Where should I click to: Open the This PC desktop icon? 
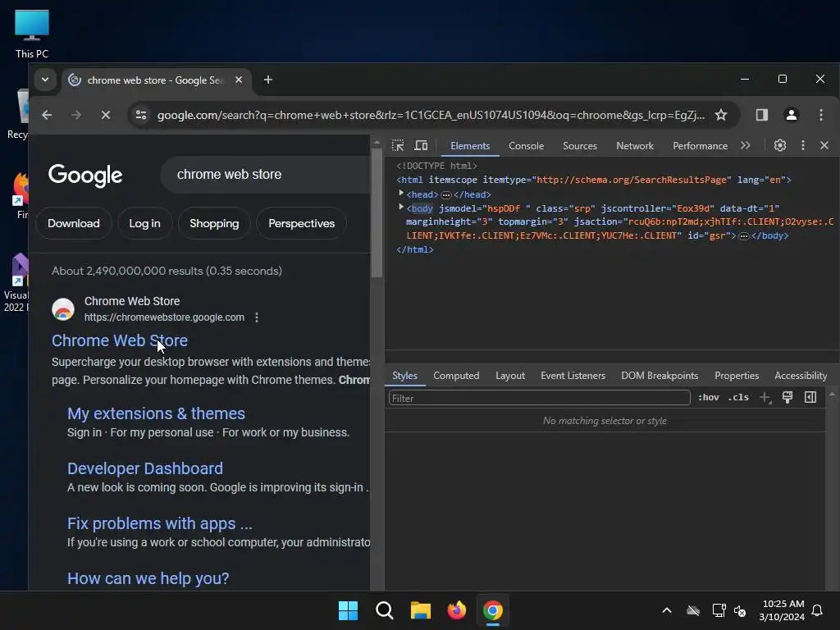(x=32, y=34)
